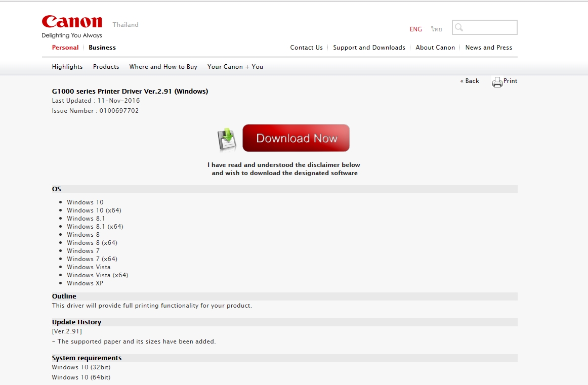Click the [Ver.2.91] text
The height and width of the screenshot is (385, 588).
[67, 332]
